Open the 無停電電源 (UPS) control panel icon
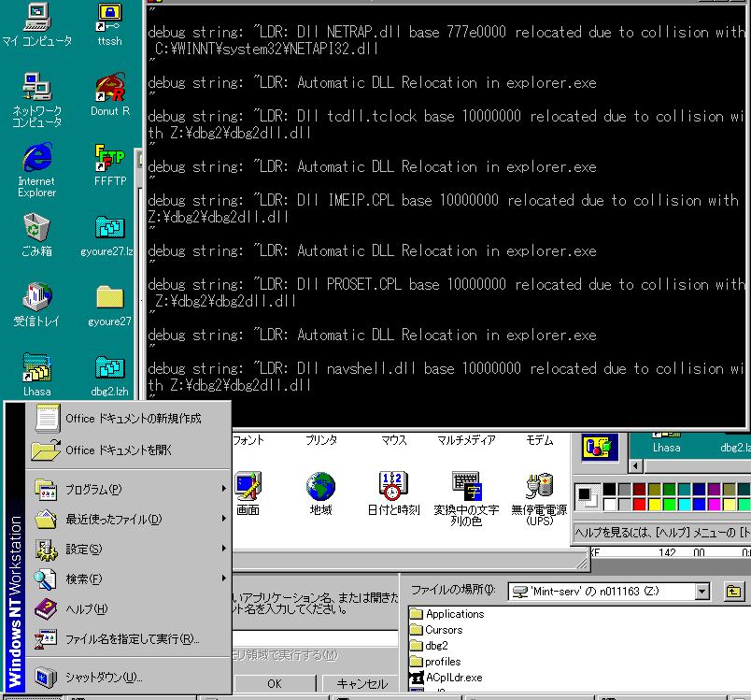This screenshot has width=751, height=700. pyautogui.click(x=539, y=499)
